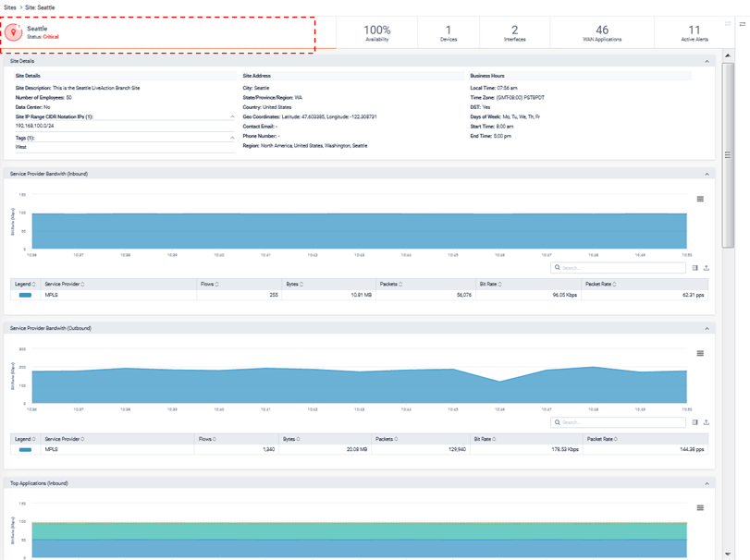Viewport: 750px width, 560px height.
Task: Open the 1 Devices tab
Action: click(x=449, y=33)
